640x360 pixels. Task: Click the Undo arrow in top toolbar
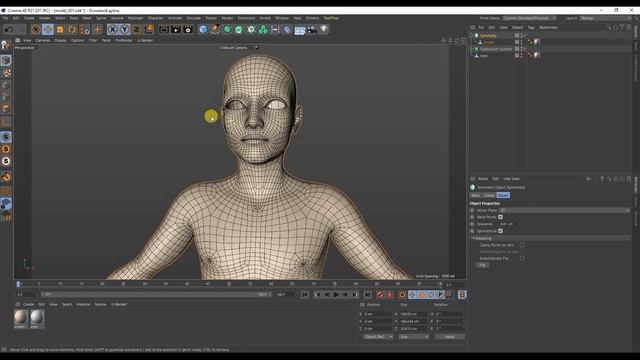tap(9, 29)
